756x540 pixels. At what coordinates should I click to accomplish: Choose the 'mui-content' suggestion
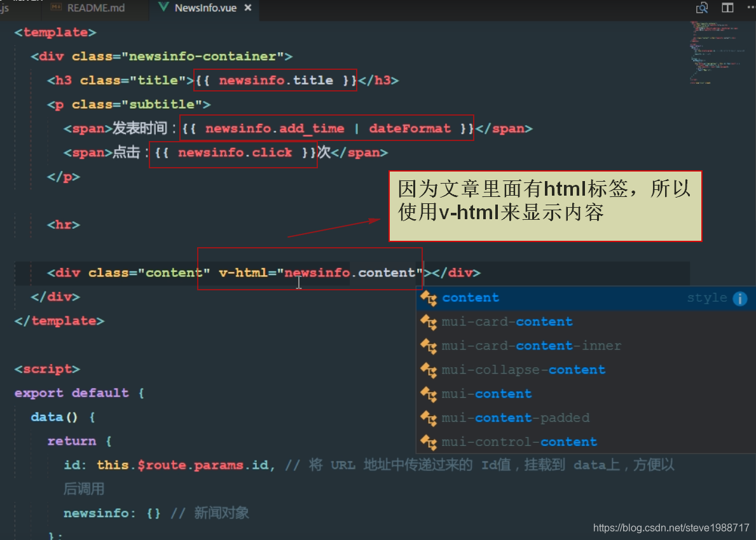click(x=586, y=394)
